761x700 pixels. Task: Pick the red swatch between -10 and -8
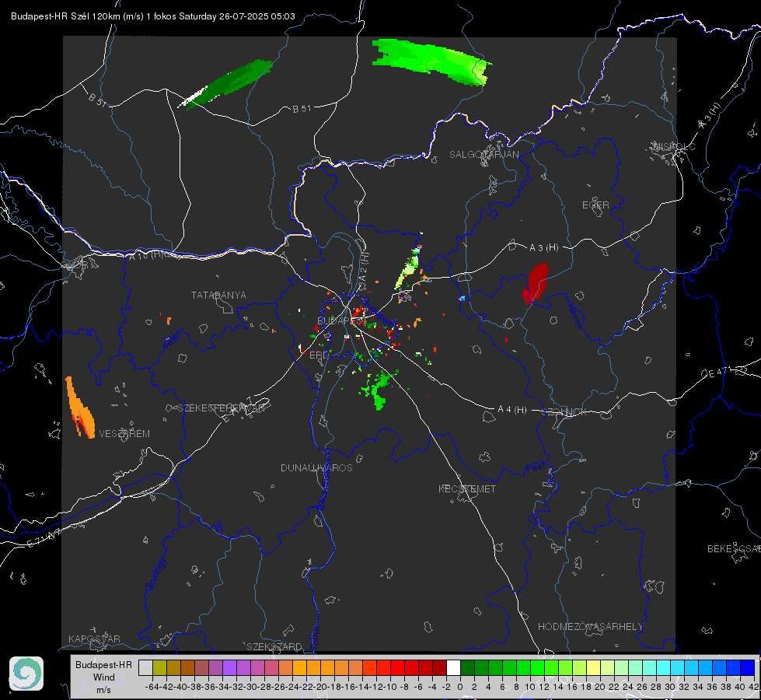point(397,667)
